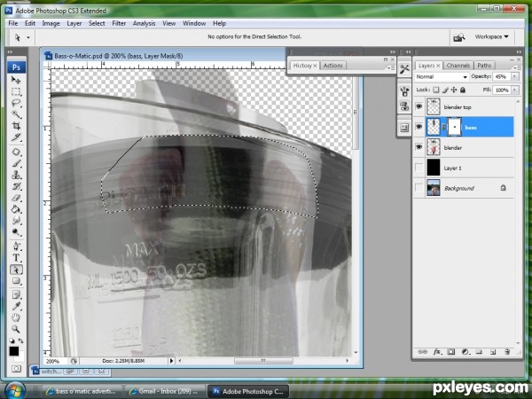Select the Rectangular Marquee tool
The height and width of the screenshot is (399, 532).
coord(16,91)
